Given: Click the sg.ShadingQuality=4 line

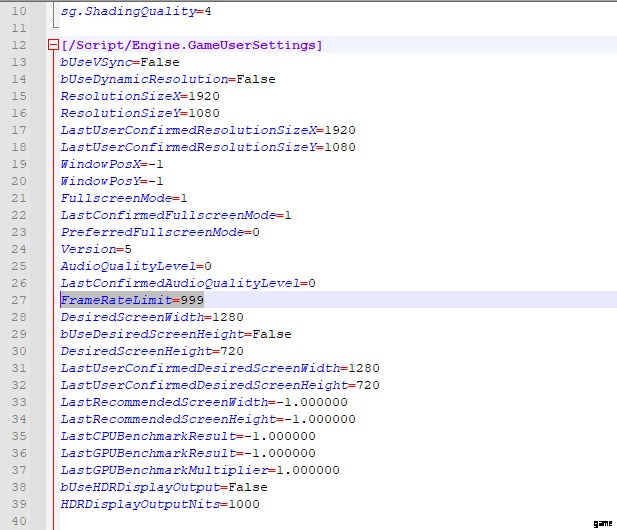Looking at the screenshot, I should 135,12.
